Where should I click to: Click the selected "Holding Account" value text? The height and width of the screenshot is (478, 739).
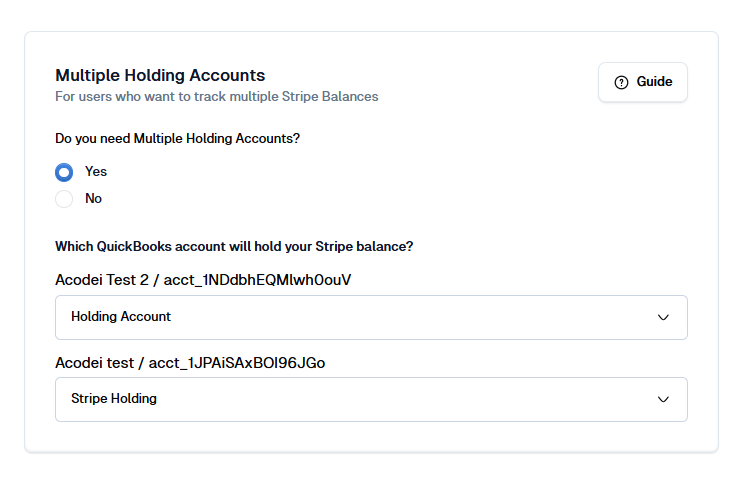(121, 316)
